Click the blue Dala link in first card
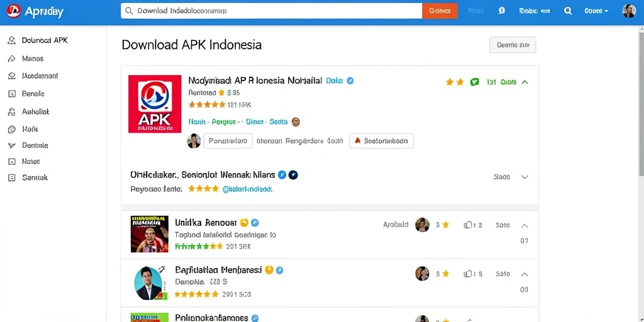The width and height of the screenshot is (644, 322). (334, 81)
